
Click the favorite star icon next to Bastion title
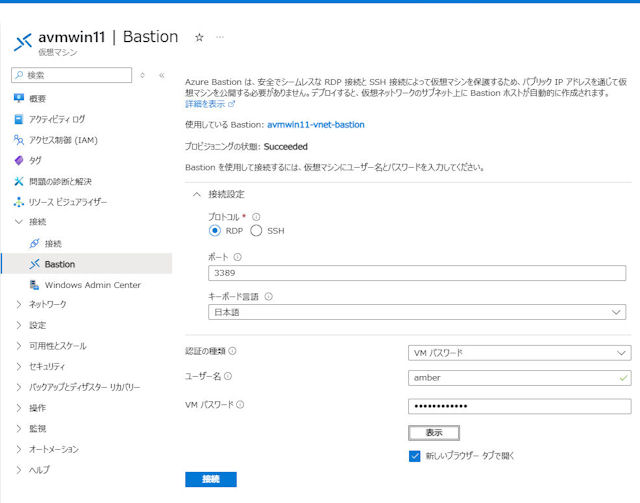tap(199, 38)
